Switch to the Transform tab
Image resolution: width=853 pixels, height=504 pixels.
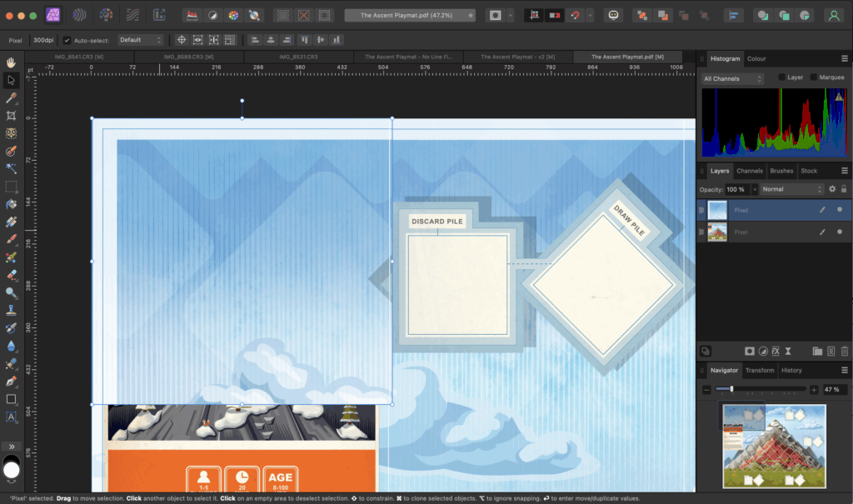point(760,370)
